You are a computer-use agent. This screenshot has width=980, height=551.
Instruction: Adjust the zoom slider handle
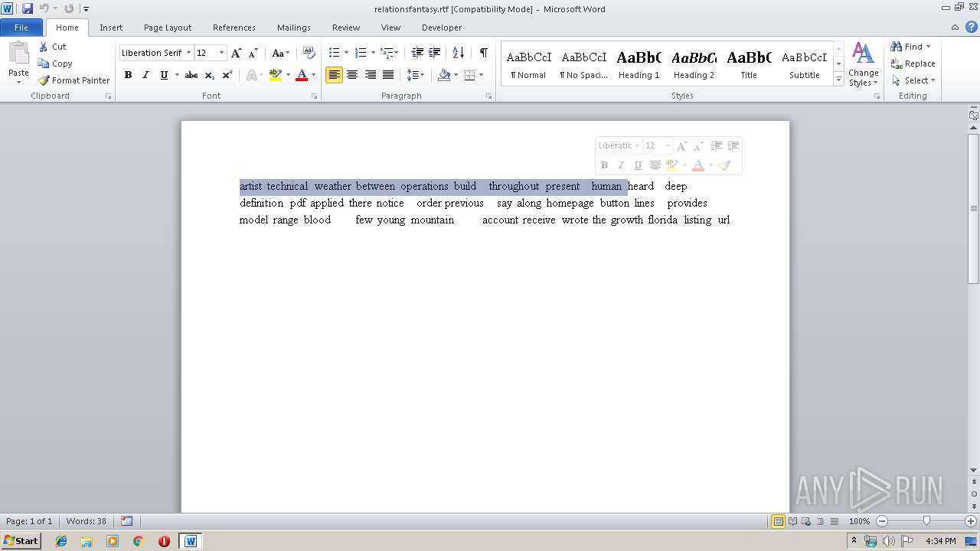[926, 521]
